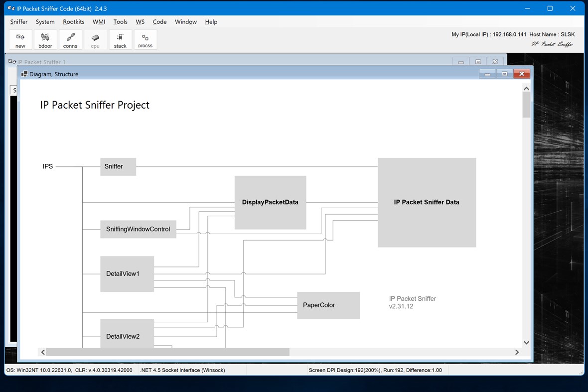Click the Diagram, Structure window icon

pos(24,74)
